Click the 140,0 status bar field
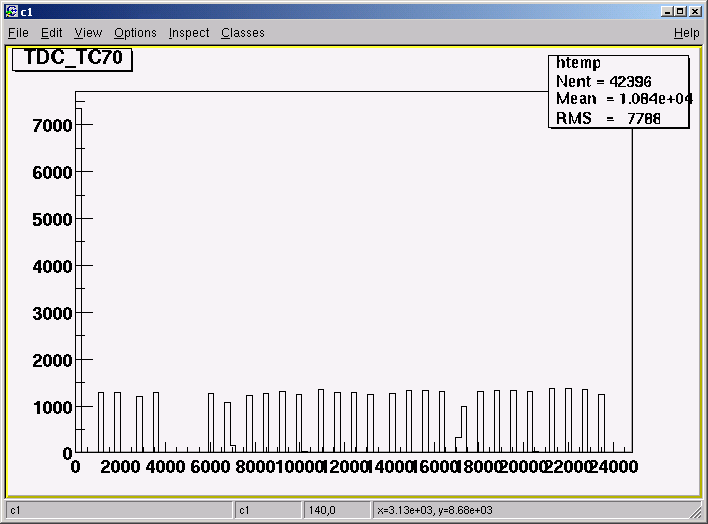Screen dimensions: 708x524 (x=337, y=510)
